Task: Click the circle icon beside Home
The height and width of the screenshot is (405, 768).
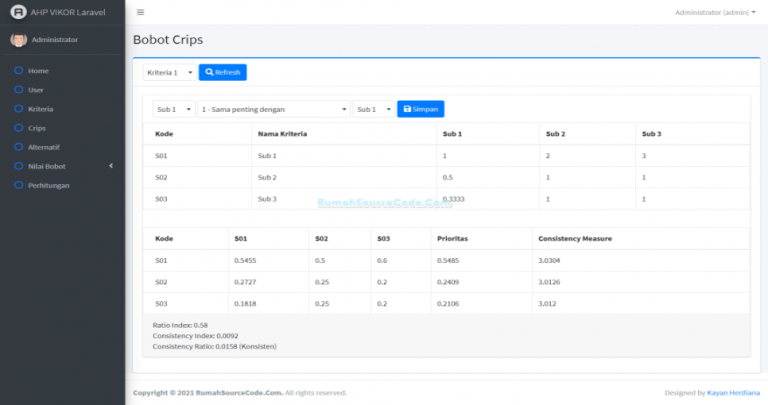Action: click(x=19, y=71)
